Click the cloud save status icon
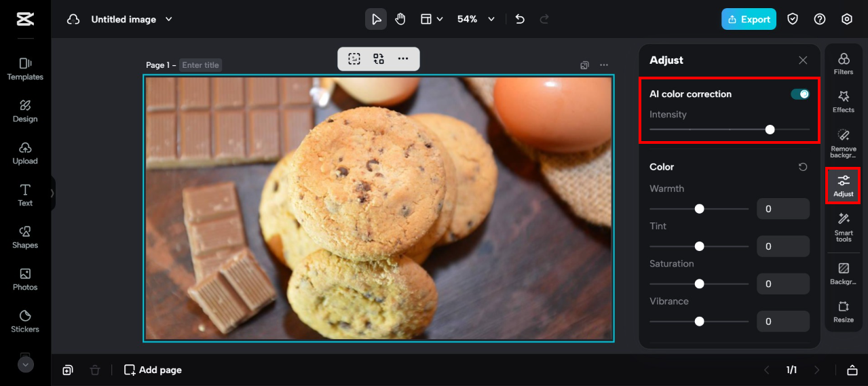This screenshot has width=868, height=386. [73, 20]
